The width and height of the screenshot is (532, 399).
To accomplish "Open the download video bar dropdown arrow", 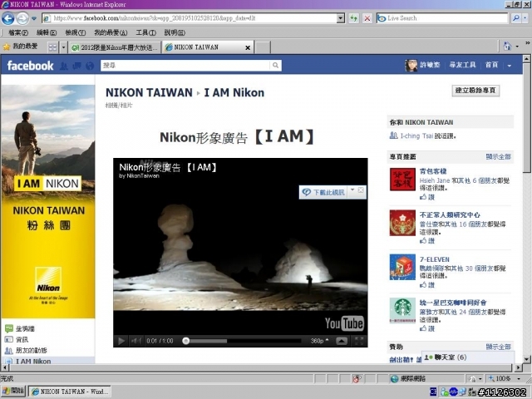I will tap(352, 190).
